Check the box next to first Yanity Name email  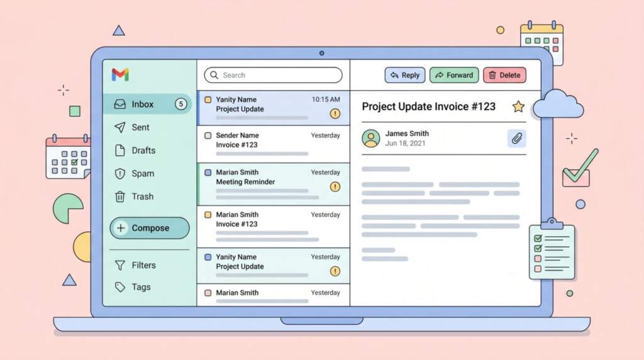[208, 99]
